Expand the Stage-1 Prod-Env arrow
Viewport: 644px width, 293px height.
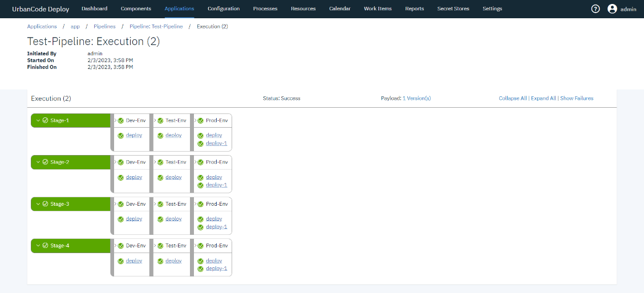tap(196, 121)
